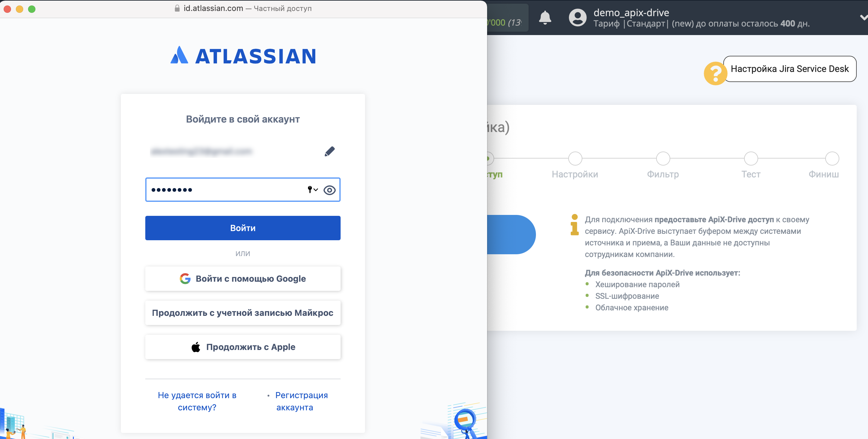Toggle password visibility eye icon
This screenshot has width=868, height=439.
tap(330, 190)
